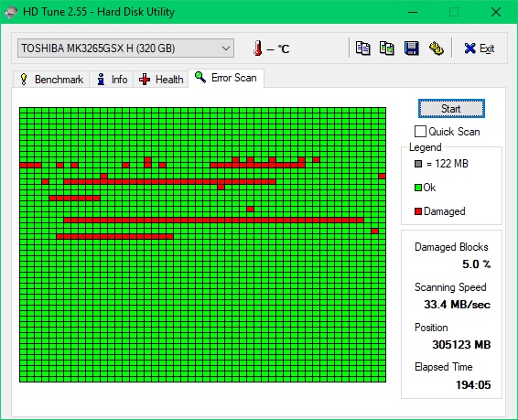Click the magnifier icon on Error Scan tab

tap(200, 77)
